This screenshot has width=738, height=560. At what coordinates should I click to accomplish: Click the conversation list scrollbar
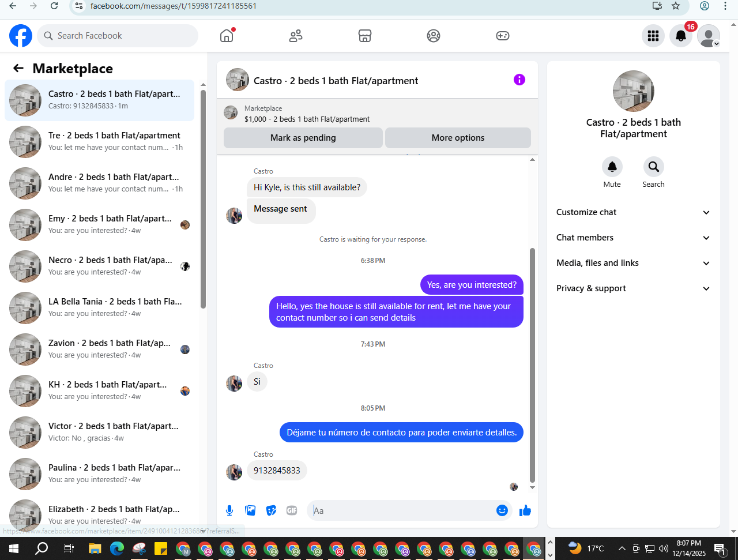pyautogui.click(x=203, y=199)
